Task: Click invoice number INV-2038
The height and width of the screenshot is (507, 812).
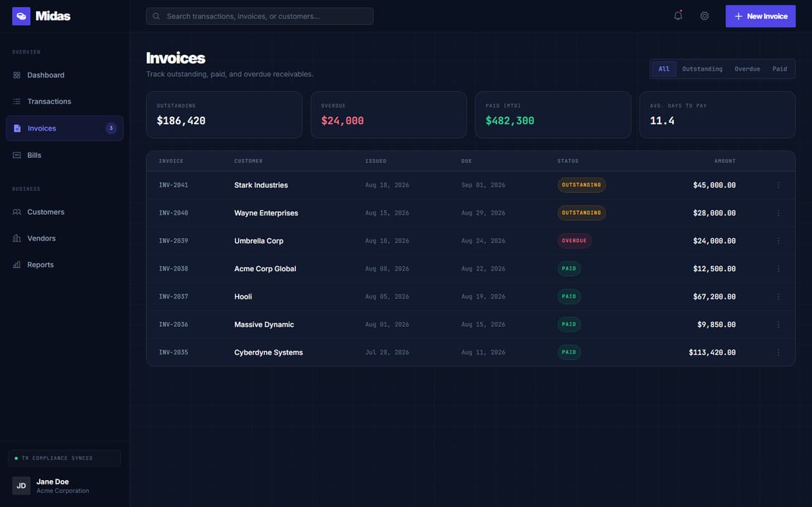Action: 174,269
